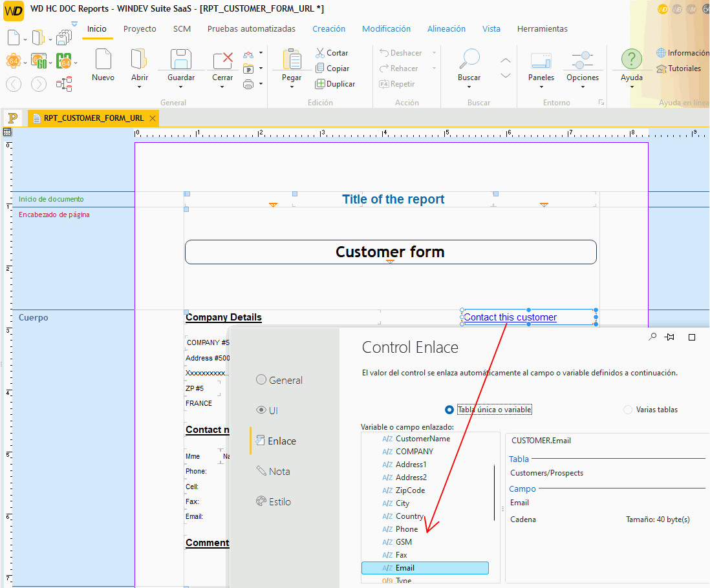Image resolution: width=710 pixels, height=588 pixels.
Task: Open the Proyecto ribbon tab
Action: [x=140, y=29]
